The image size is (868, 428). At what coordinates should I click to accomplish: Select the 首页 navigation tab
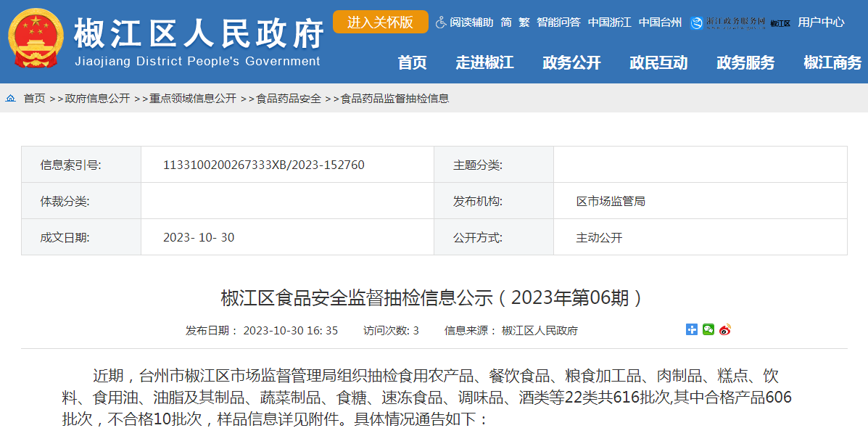pos(412,63)
